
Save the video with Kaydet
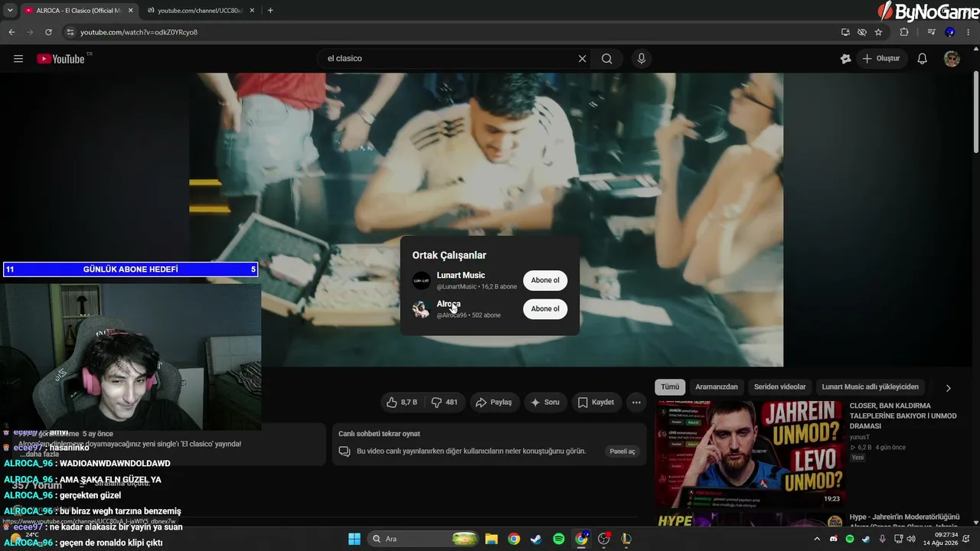596,403
